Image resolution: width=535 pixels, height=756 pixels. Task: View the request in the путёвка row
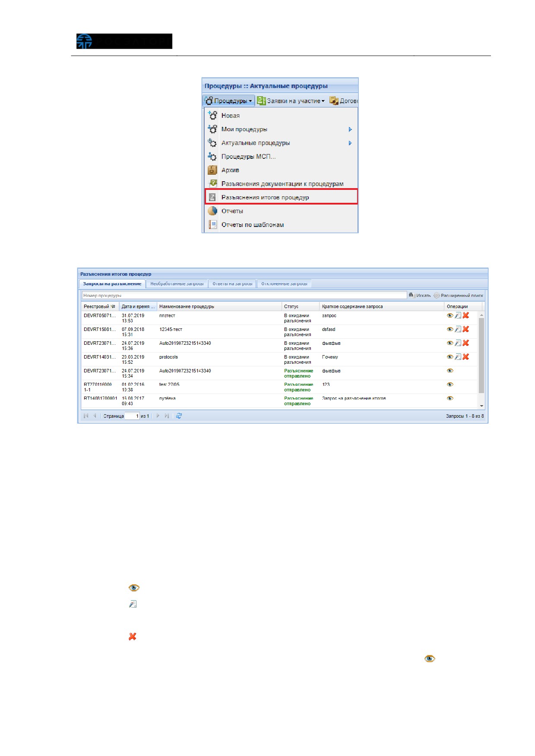pos(450,398)
